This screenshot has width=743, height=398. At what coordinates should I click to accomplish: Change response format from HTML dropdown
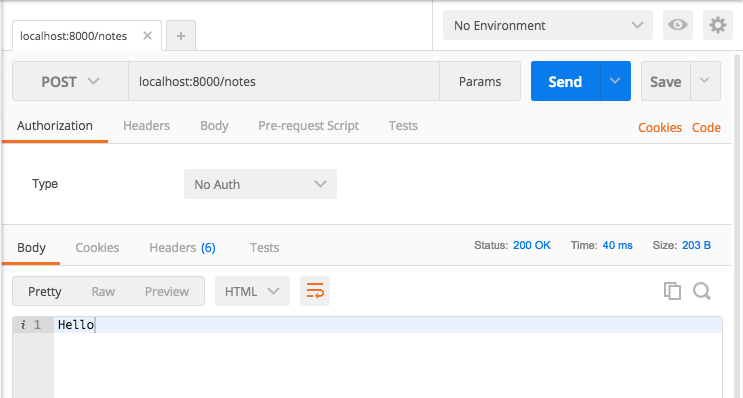tap(252, 291)
